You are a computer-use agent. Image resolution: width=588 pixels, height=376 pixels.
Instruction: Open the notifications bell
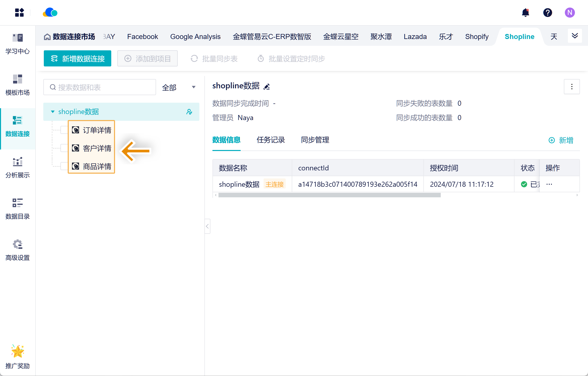525,13
